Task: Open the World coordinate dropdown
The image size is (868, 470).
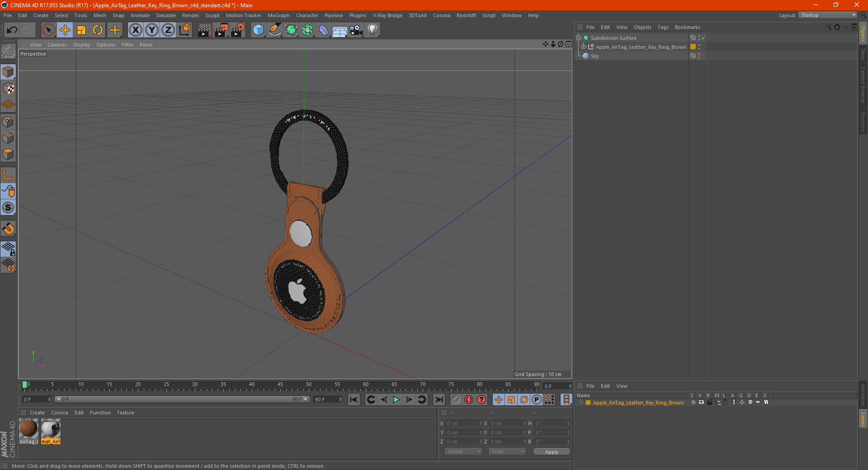Action: 463,451
